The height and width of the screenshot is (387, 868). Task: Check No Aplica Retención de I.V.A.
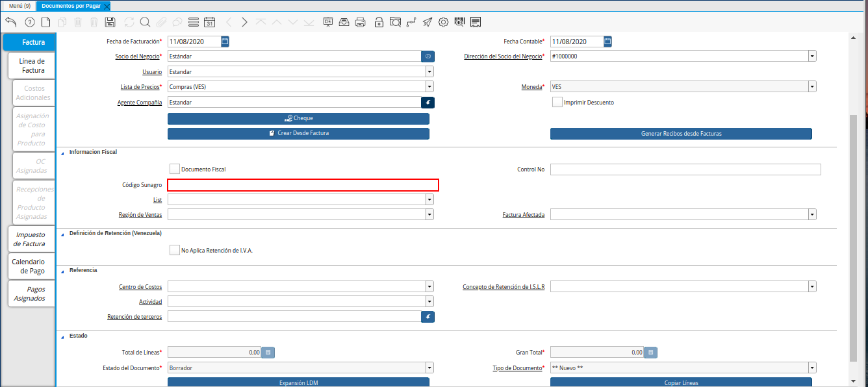coord(174,250)
